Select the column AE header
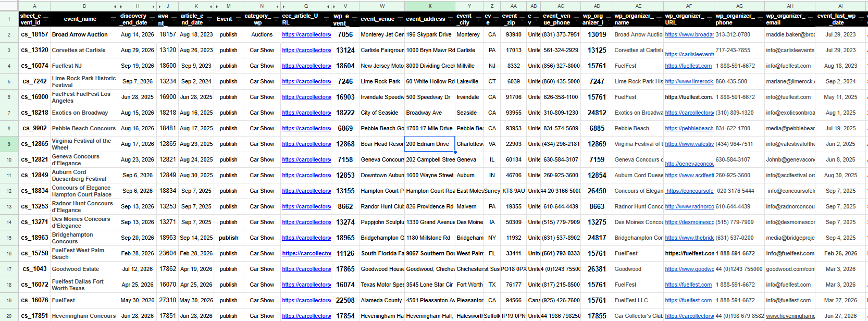 (638, 6)
